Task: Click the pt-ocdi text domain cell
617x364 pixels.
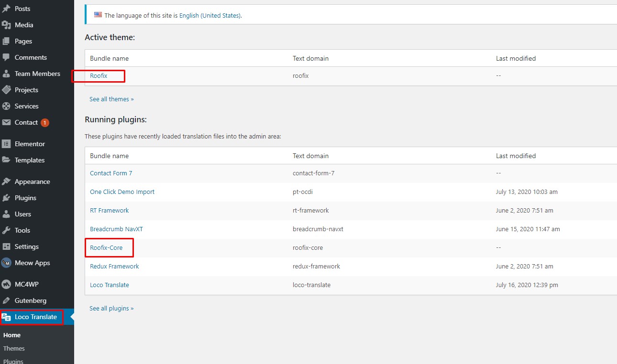Action: (x=303, y=192)
